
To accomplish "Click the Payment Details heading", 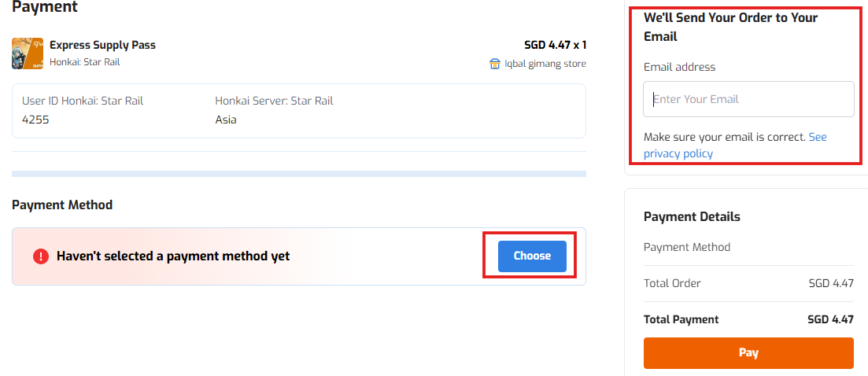I will click(692, 217).
